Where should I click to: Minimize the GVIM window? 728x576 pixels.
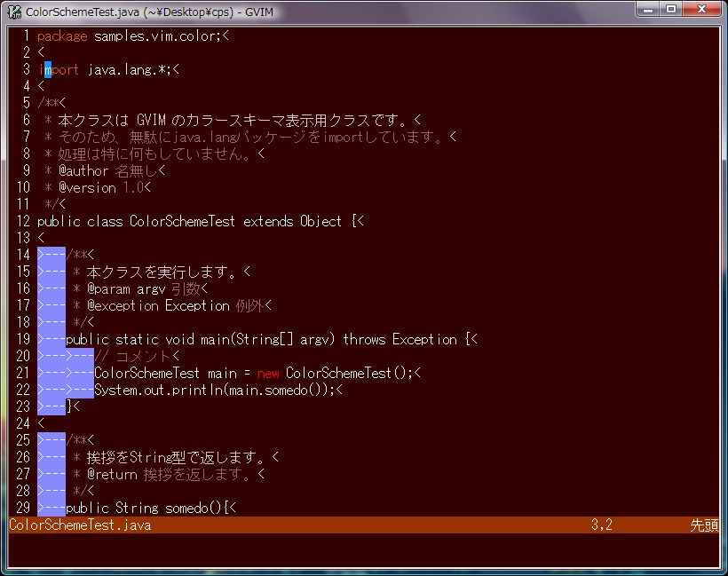(648, 9)
